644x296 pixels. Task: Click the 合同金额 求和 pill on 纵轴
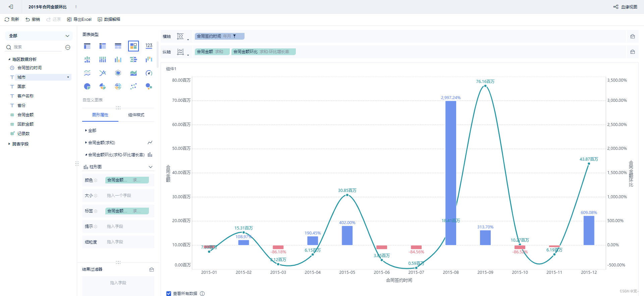point(212,52)
